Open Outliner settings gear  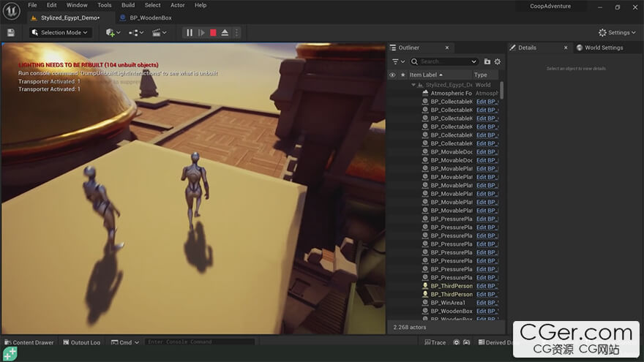click(x=498, y=61)
